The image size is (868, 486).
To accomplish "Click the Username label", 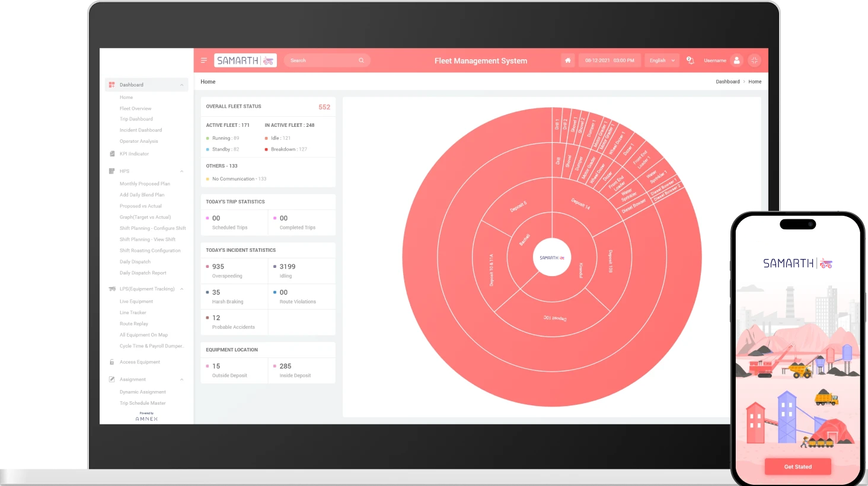I will coord(715,60).
